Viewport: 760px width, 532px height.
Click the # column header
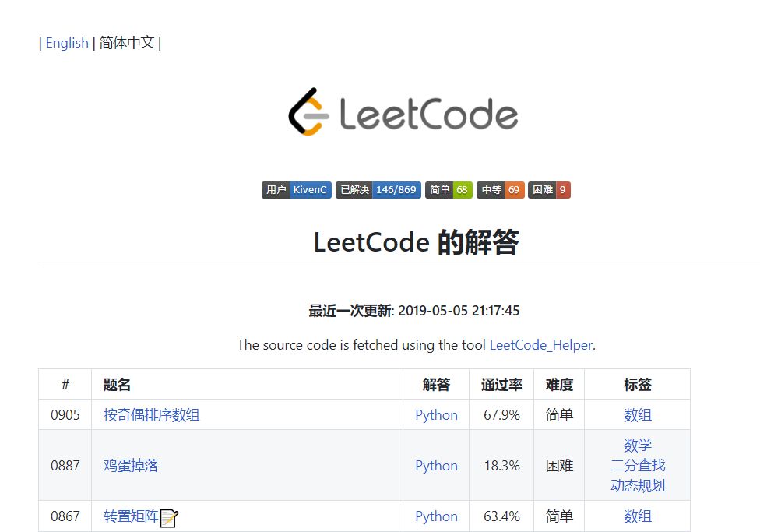pyautogui.click(x=65, y=385)
